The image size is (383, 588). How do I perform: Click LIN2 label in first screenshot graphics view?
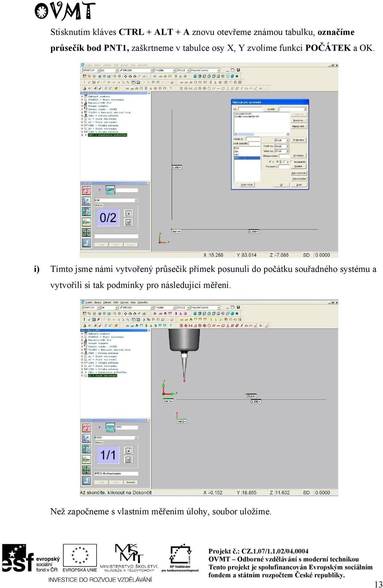177,167
